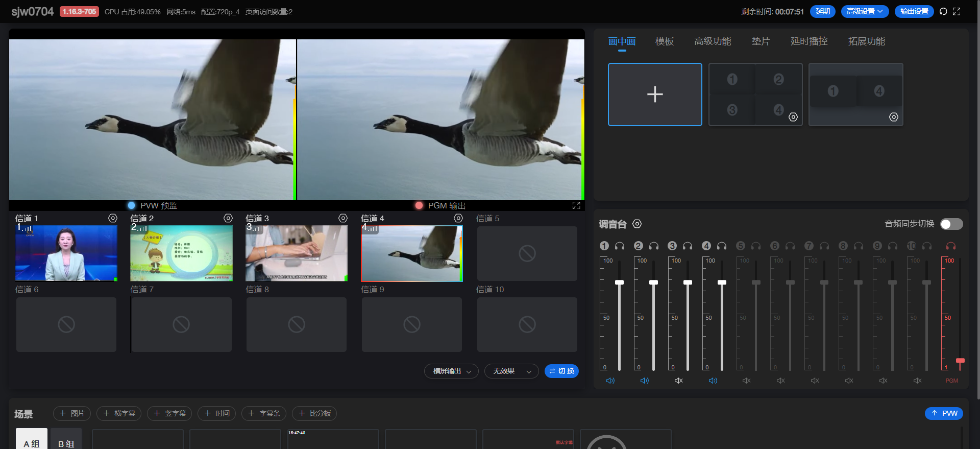Open the 横屏输出 dropdown
The image size is (980, 449).
tap(451, 371)
